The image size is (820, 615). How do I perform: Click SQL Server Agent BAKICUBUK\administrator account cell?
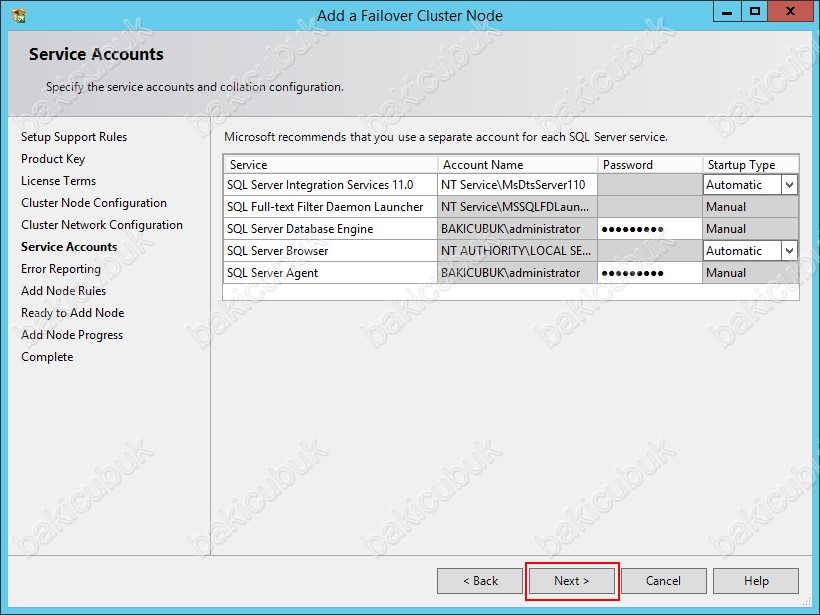pos(517,272)
